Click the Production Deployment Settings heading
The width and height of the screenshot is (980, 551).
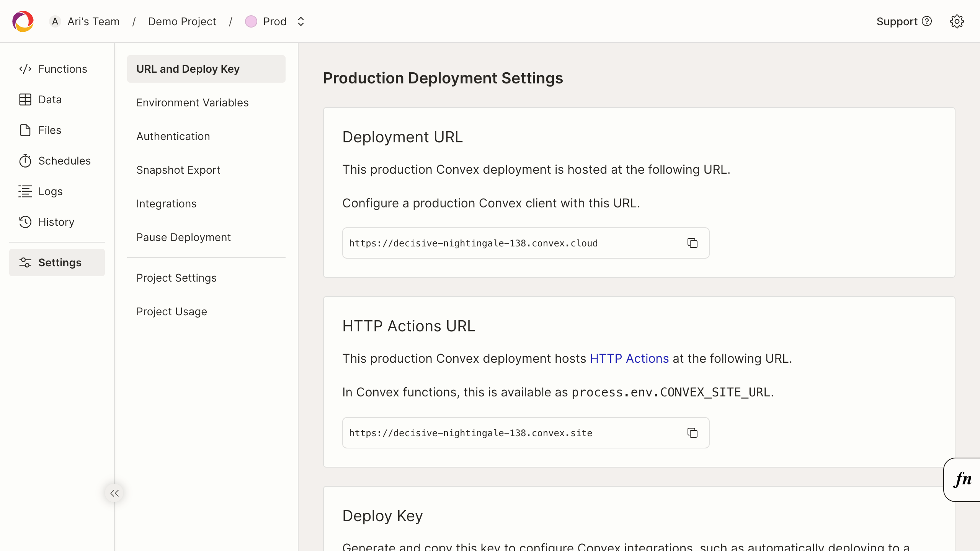(x=443, y=78)
